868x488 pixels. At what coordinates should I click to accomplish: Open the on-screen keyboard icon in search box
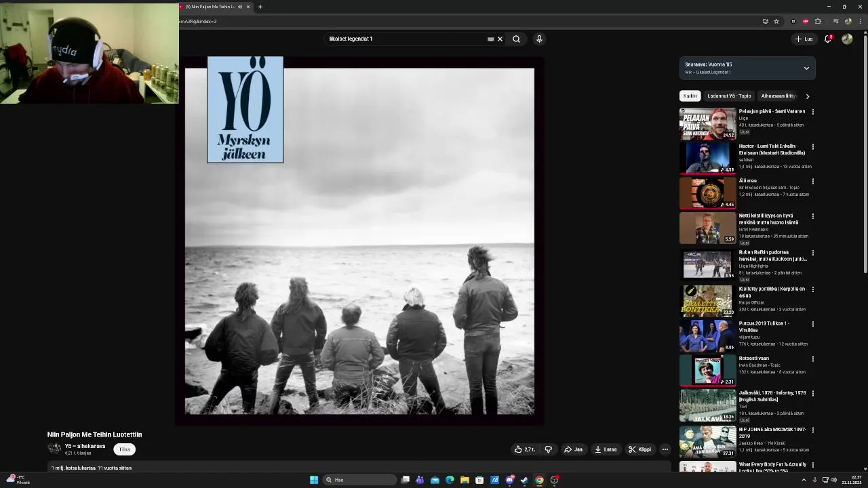pos(491,39)
